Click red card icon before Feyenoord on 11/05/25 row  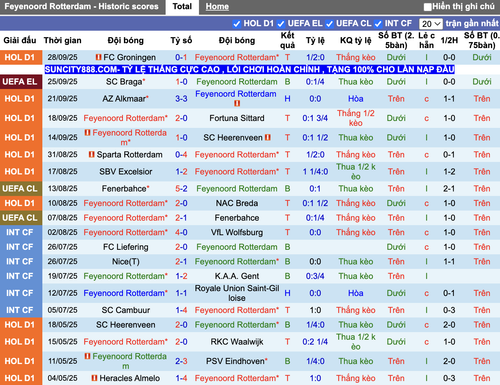pos(87,356)
